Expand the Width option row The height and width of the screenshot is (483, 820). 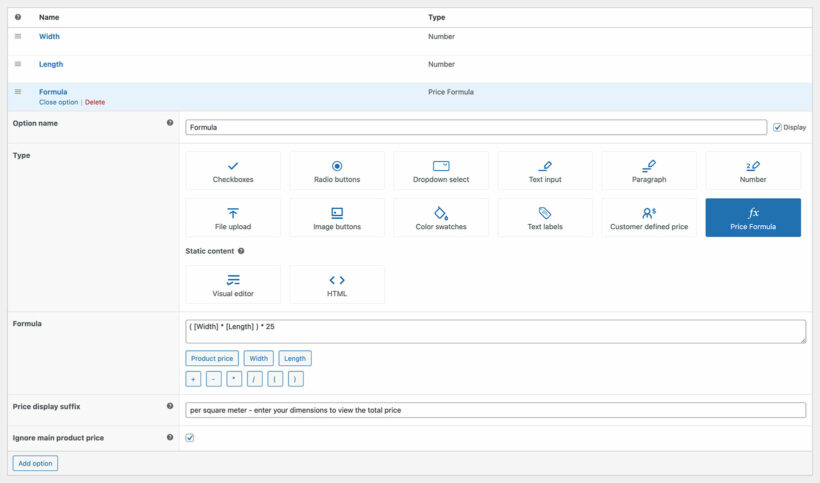(49, 37)
